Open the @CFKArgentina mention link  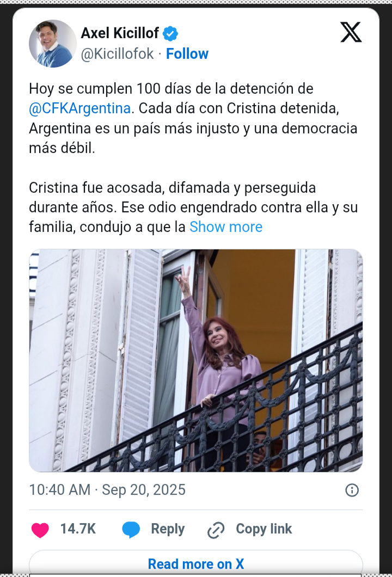click(x=80, y=108)
